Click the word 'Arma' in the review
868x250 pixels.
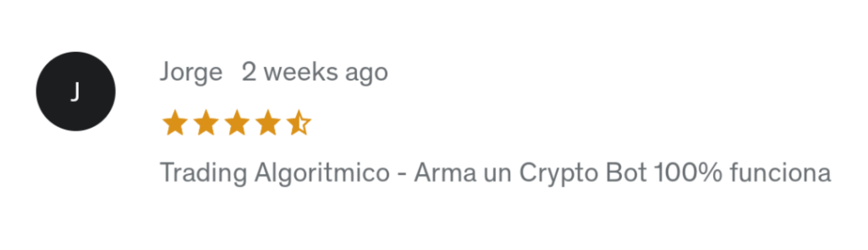tap(445, 173)
